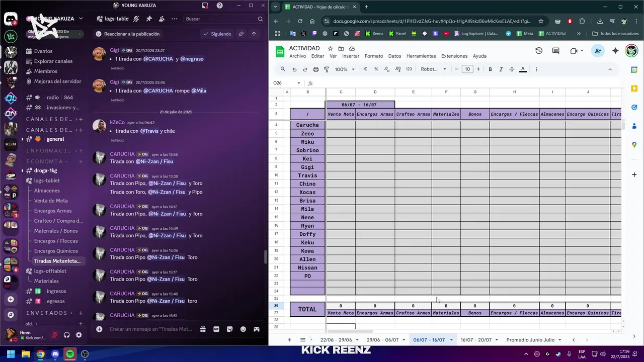The image size is (644, 362).
Task: Click the Sheets search menus magnifier
Action: [x=283, y=69]
